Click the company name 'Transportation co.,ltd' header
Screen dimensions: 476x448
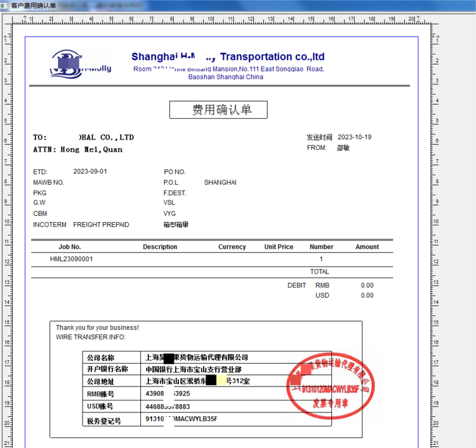point(272,56)
